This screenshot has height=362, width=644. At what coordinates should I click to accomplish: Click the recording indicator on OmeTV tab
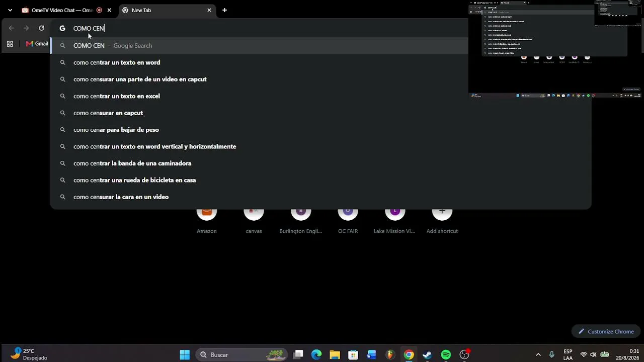click(99, 10)
